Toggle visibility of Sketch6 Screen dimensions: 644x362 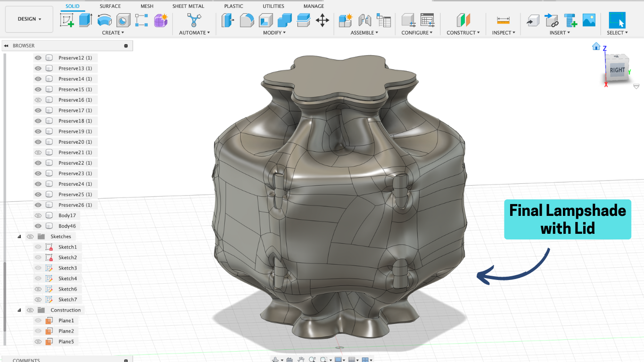(x=38, y=289)
